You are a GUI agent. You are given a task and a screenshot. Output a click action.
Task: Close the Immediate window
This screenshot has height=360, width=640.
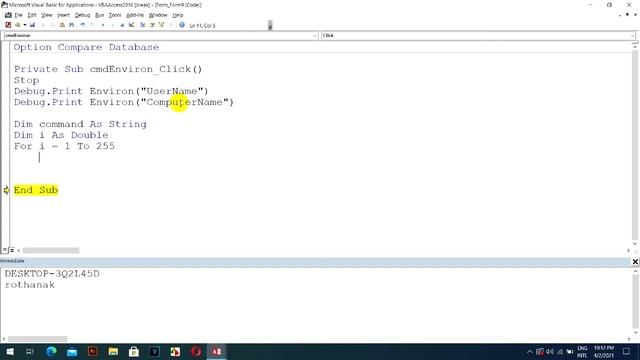click(x=635, y=262)
